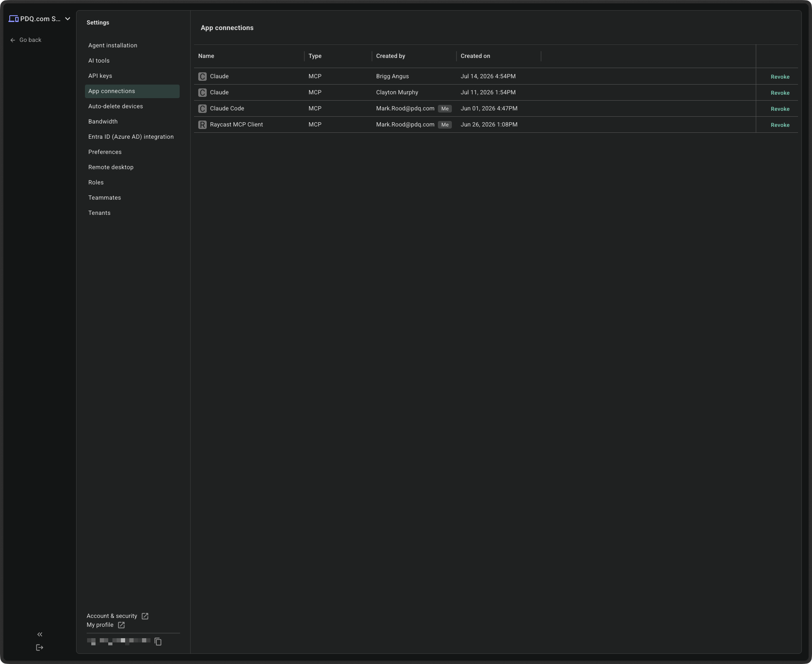Open Account & security external link icon
Image resolution: width=812 pixels, height=664 pixels.
145,616
